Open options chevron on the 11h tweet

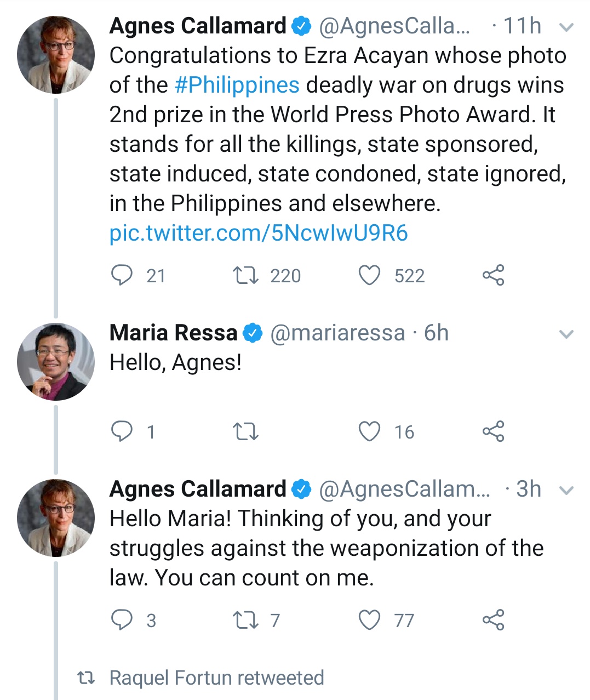(567, 27)
